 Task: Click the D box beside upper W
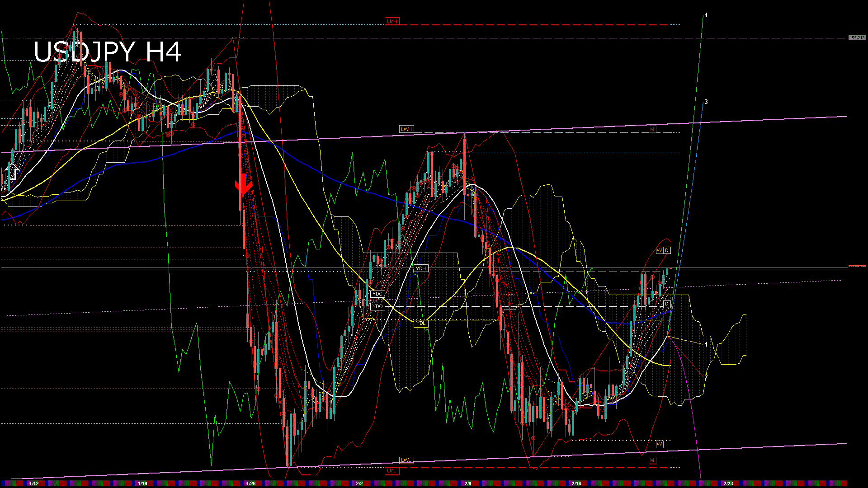tap(667, 250)
